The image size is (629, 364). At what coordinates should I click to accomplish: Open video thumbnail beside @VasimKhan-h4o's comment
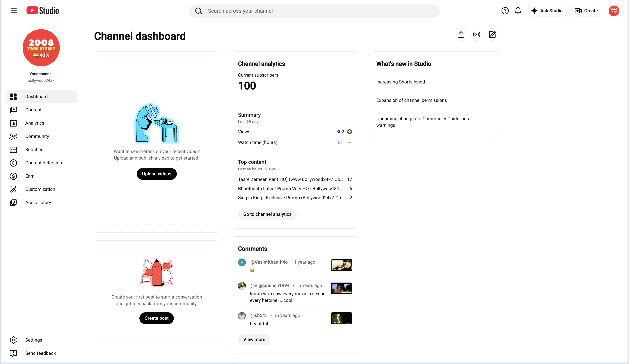[342, 265]
